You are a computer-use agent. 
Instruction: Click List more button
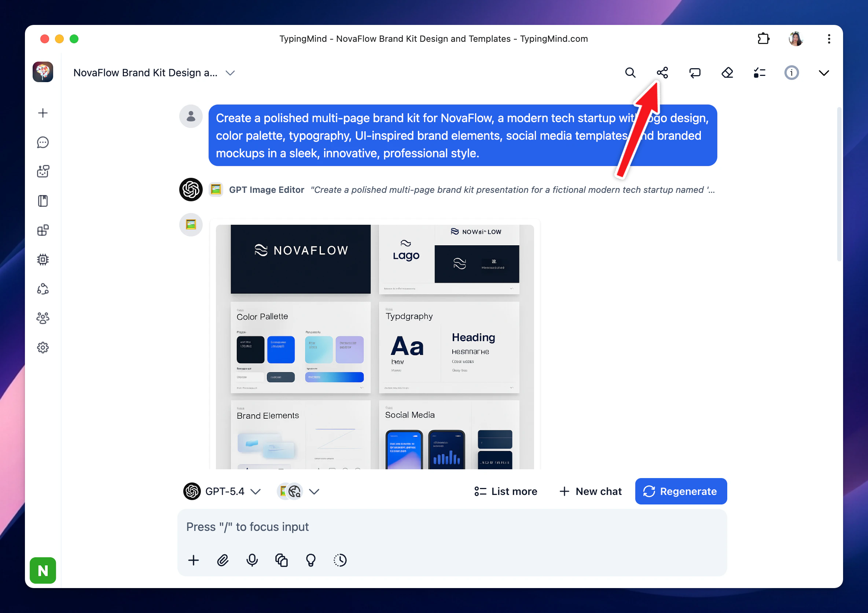tap(505, 491)
